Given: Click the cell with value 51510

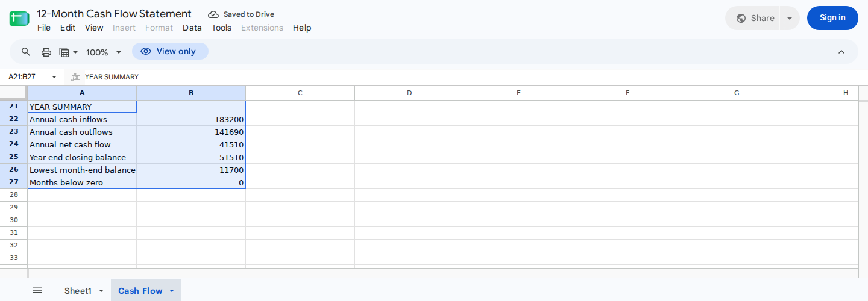Looking at the screenshot, I should coord(191,157).
